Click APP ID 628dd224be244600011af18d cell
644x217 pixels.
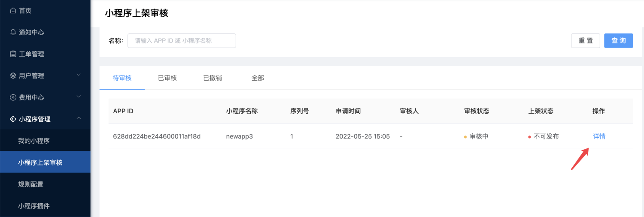[x=157, y=136]
